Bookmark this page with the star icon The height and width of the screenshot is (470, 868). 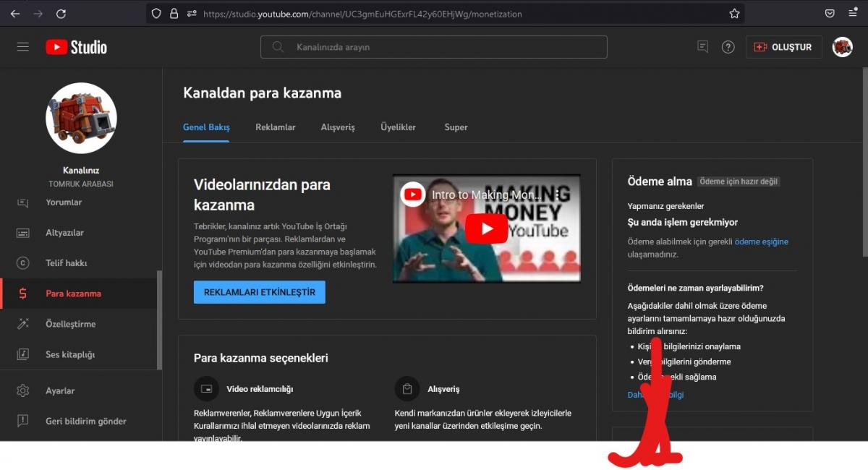point(734,14)
